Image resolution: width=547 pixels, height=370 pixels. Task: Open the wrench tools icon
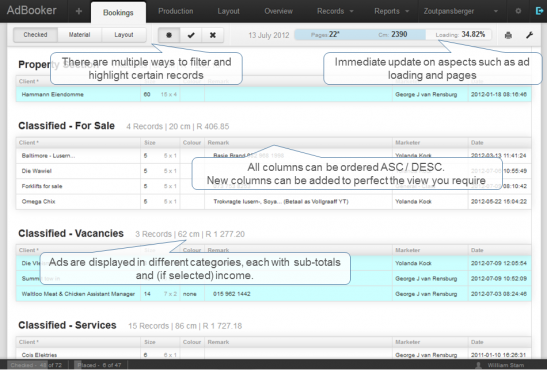click(530, 35)
